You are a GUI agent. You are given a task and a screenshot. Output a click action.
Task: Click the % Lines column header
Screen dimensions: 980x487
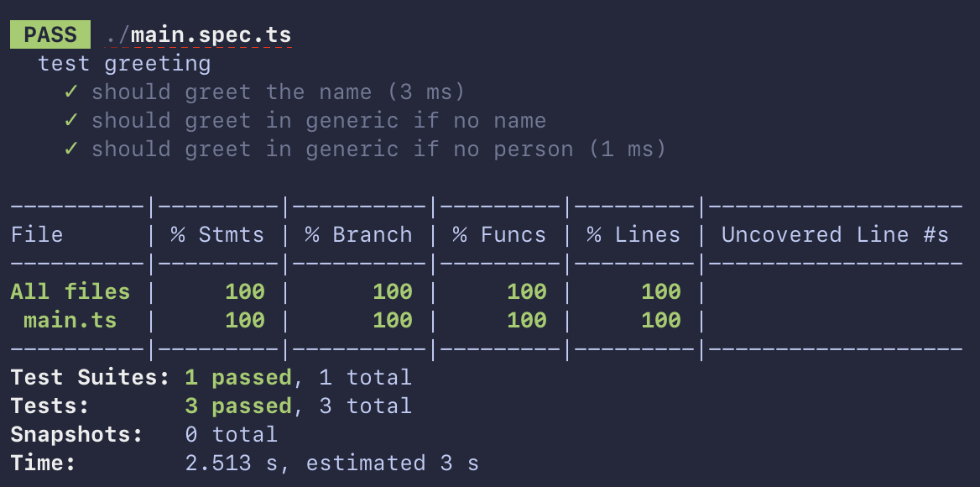click(633, 234)
